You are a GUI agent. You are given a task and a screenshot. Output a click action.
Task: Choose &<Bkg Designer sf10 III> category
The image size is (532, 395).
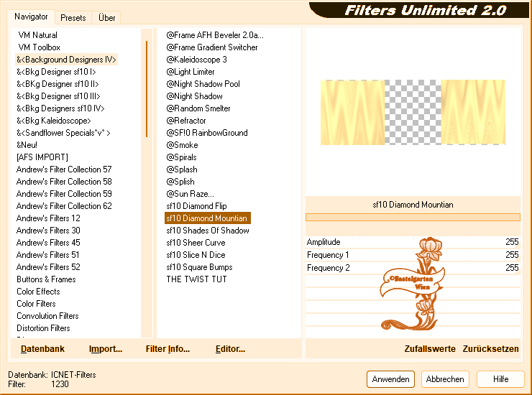pos(58,96)
